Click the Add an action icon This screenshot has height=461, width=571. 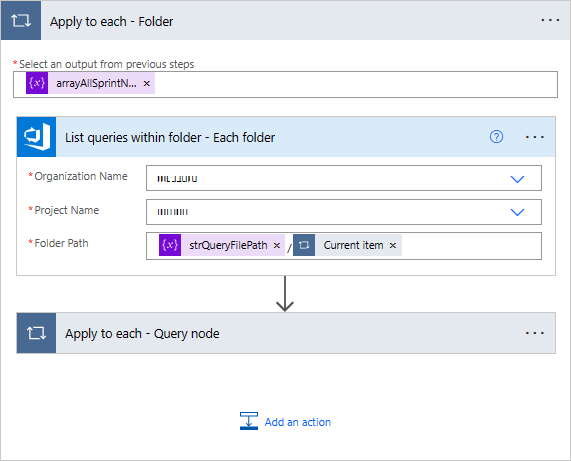tap(249, 421)
